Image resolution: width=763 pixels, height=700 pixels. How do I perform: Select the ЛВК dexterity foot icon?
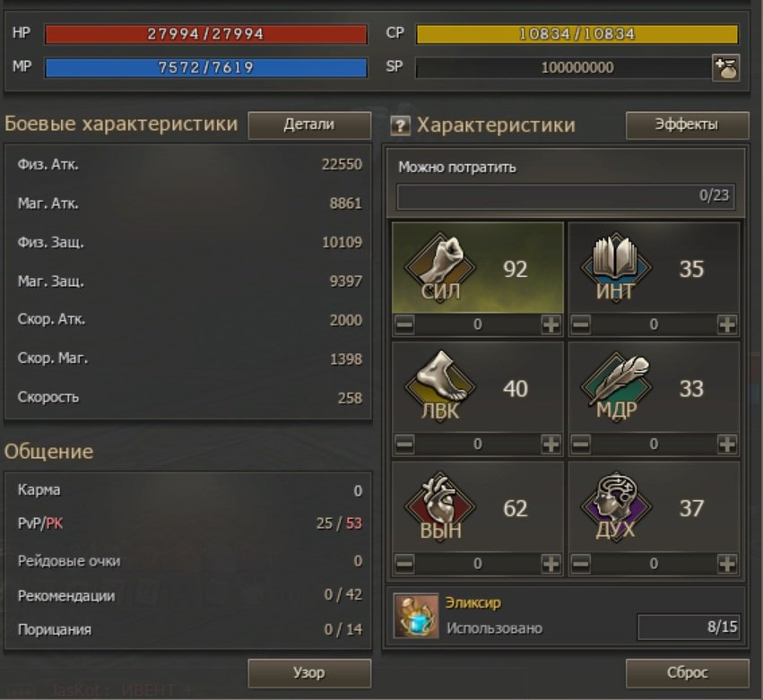[439, 387]
